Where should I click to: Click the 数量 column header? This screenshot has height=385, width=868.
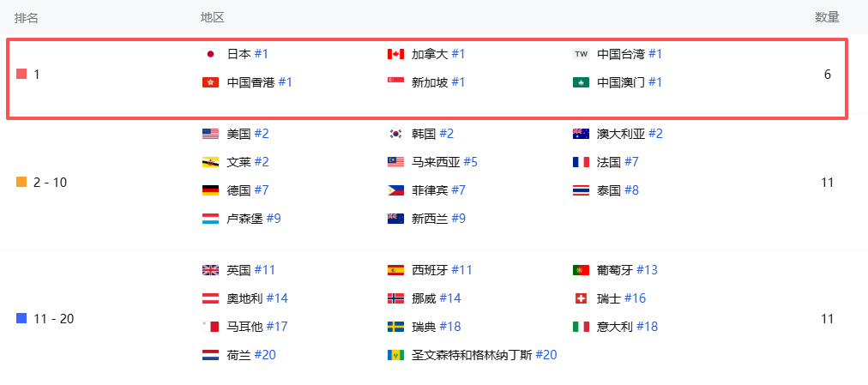pyautogui.click(x=827, y=17)
